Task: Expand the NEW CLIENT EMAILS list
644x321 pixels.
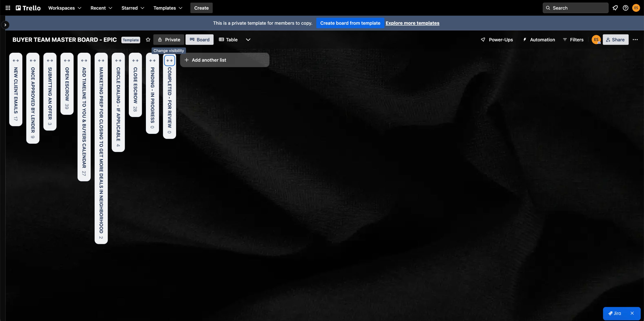Action: click(16, 61)
